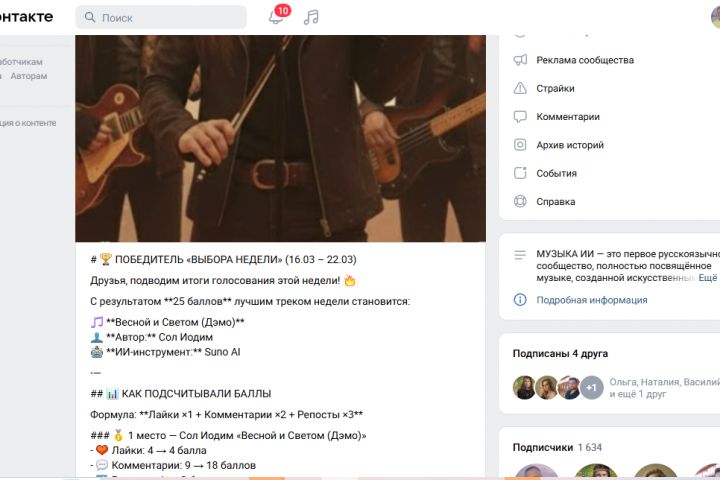The height and width of the screenshot is (480, 720).
Task: Click the megaphone icon for community ads
Action: coord(520,60)
